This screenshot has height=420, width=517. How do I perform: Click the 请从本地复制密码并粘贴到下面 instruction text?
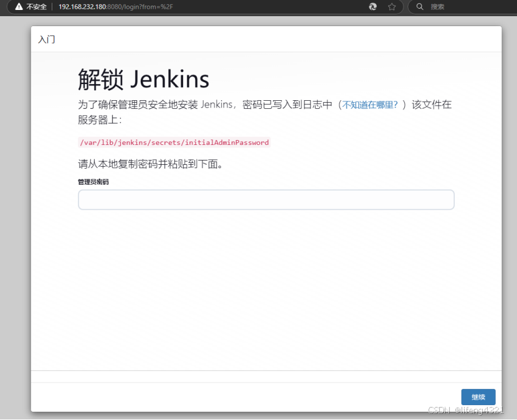point(150,164)
